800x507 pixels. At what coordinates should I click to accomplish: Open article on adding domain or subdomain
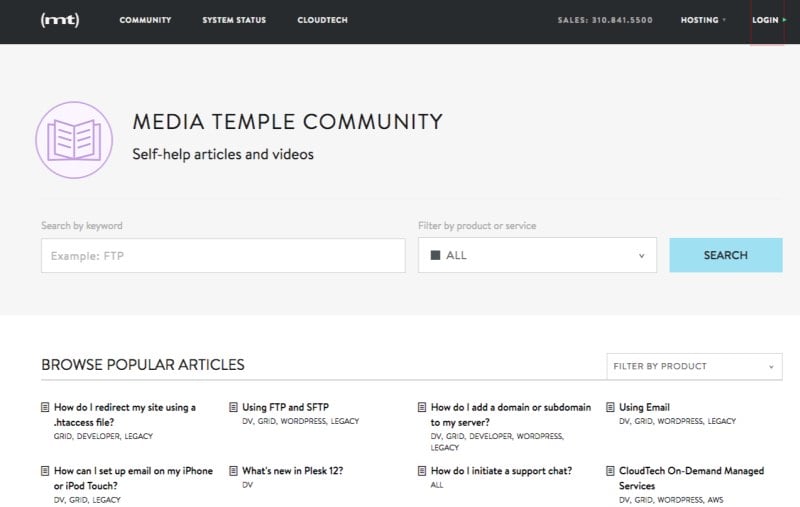point(511,415)
